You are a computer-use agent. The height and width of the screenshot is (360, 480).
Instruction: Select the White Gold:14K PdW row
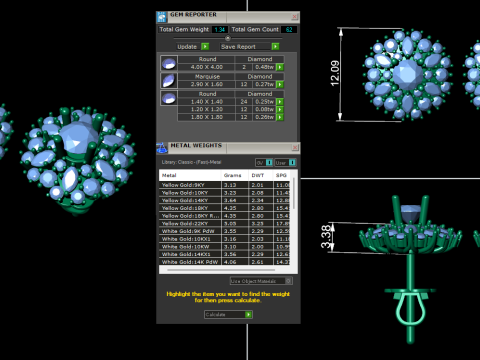(x=224, y=262)
